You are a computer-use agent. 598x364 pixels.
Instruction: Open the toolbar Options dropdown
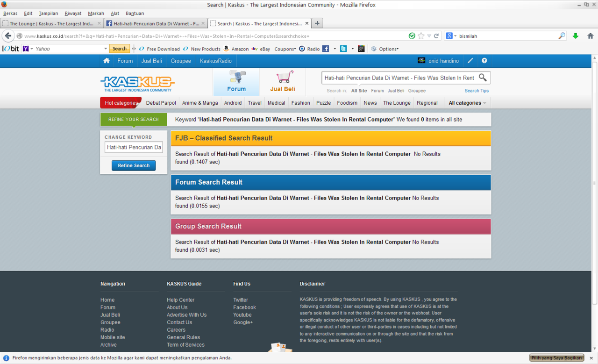coord(385,49)
